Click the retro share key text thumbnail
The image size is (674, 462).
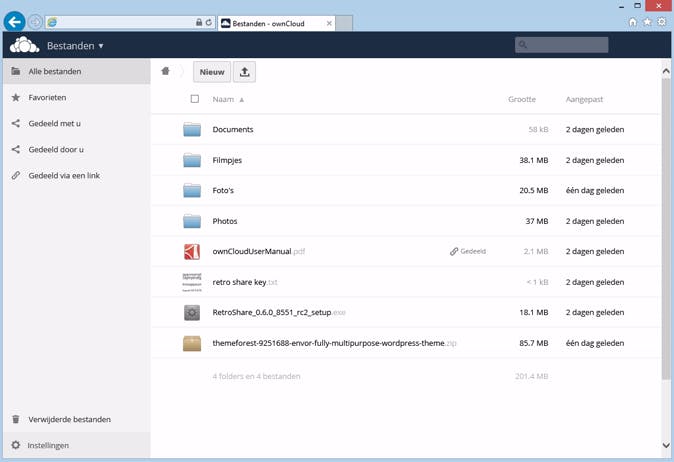[x=192, y=282]
